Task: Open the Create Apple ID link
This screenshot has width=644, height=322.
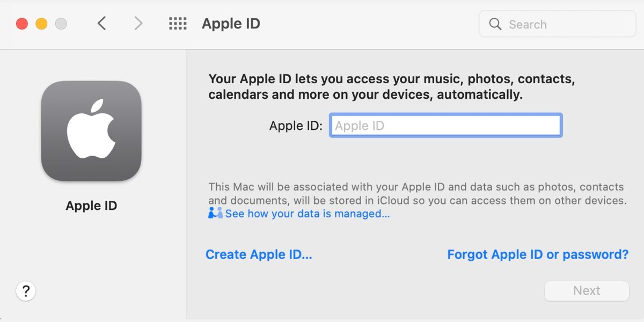Action: click(259, 254)
